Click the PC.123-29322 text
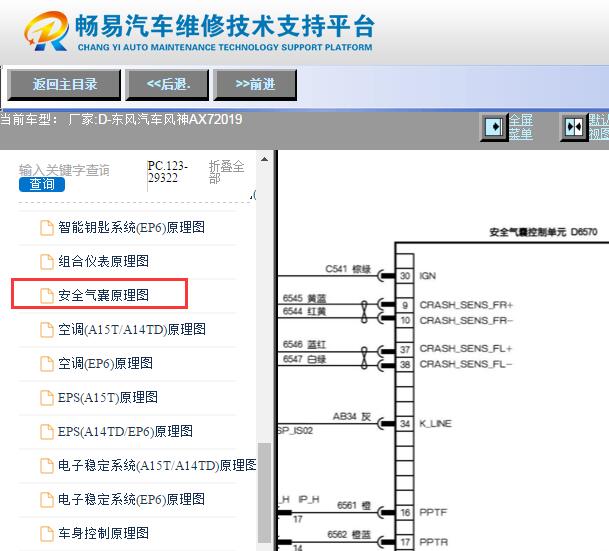Viewport: 609px width, 551px height. (x=168, y=172)
